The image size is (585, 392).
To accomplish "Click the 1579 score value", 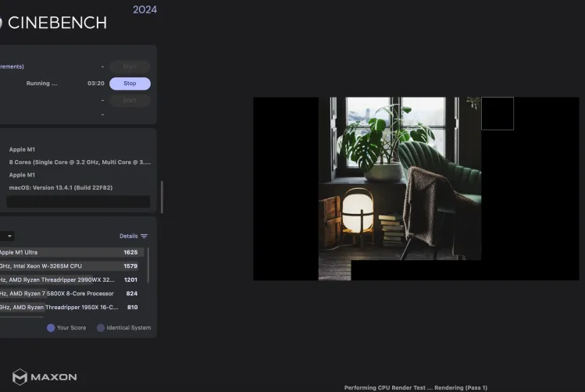I will pos(130,266).
